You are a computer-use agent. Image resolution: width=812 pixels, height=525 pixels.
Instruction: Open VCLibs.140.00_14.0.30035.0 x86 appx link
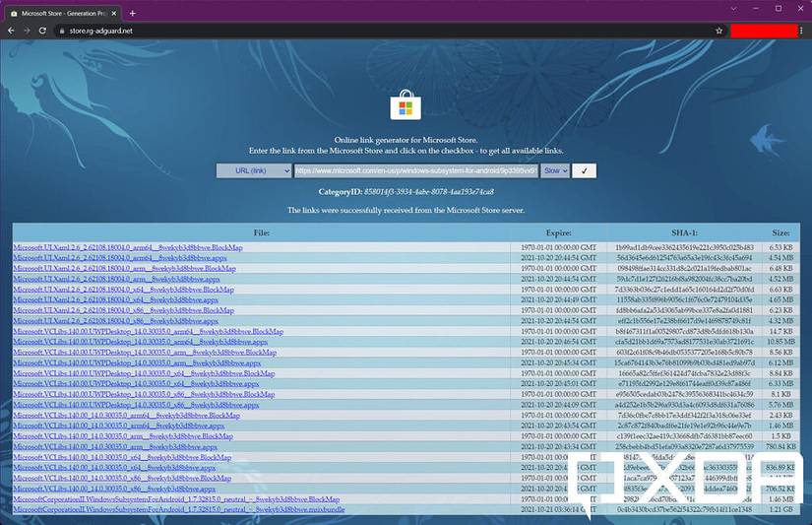(x=114, y=489)
